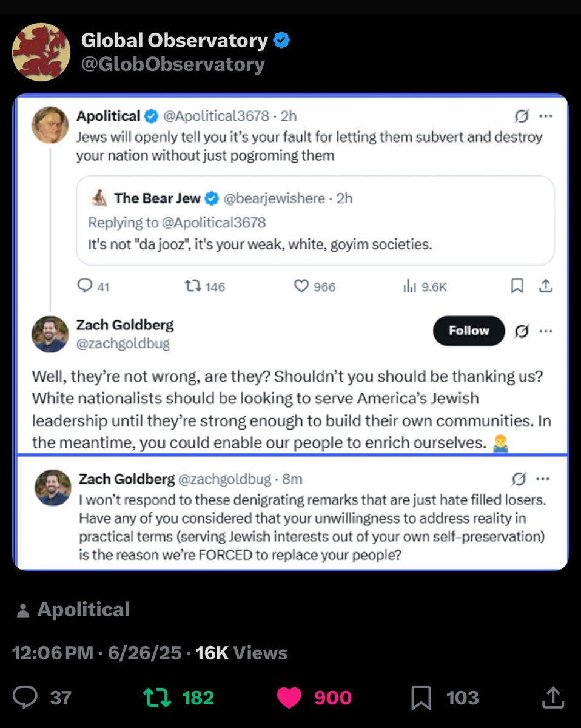The width and height of the screenshot is (581, 728).
Task: Toggle the like heart showing 900
Action: [289, 697]
